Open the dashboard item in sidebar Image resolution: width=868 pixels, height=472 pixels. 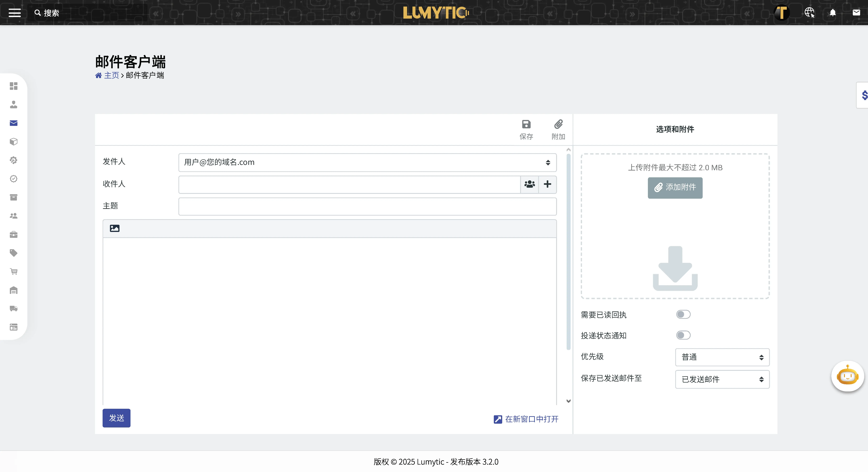click(x=13, y=86)
